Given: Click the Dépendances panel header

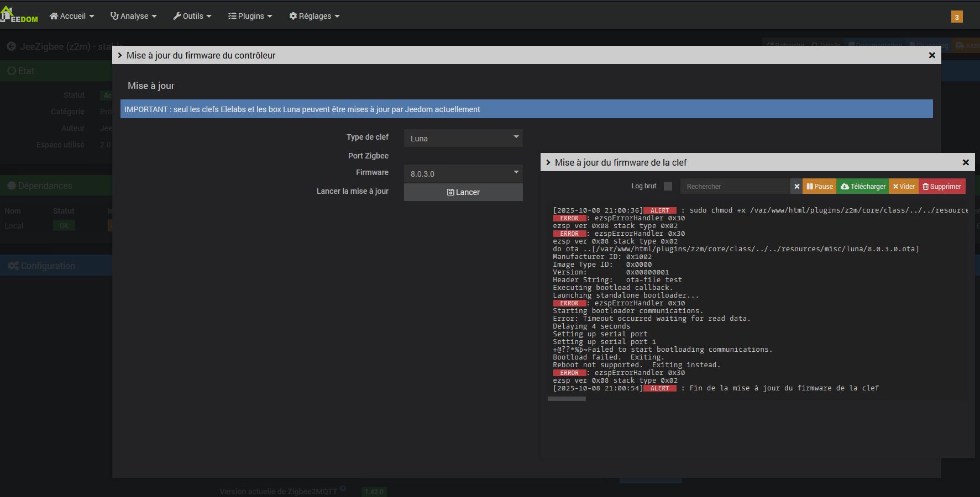Looking at the screenshot, I should click(56, 186).
